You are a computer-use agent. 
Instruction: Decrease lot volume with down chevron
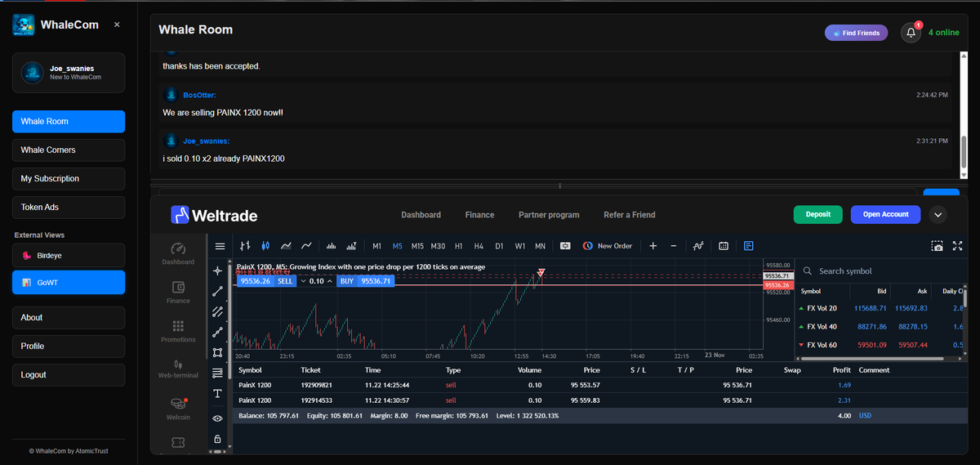[x=303, y=281]
